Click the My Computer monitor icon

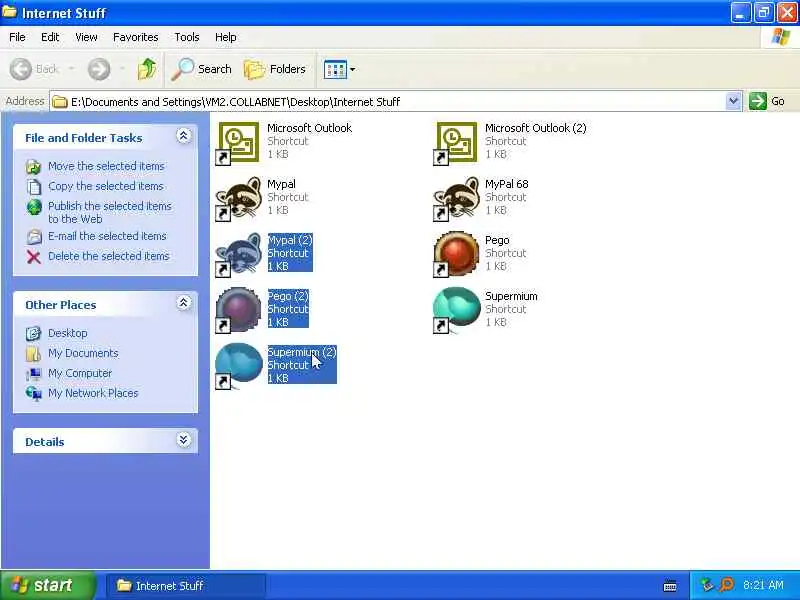[34, 373]
